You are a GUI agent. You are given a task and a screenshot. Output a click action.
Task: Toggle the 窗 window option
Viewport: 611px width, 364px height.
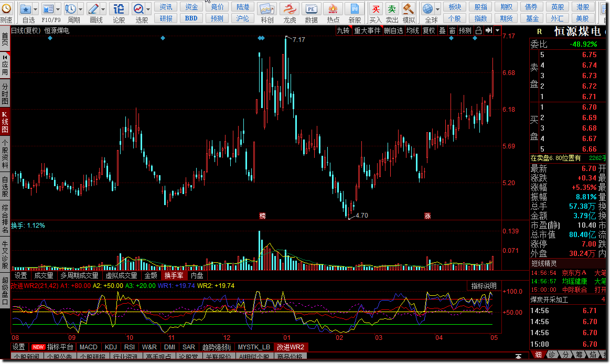tap(452, 30)
